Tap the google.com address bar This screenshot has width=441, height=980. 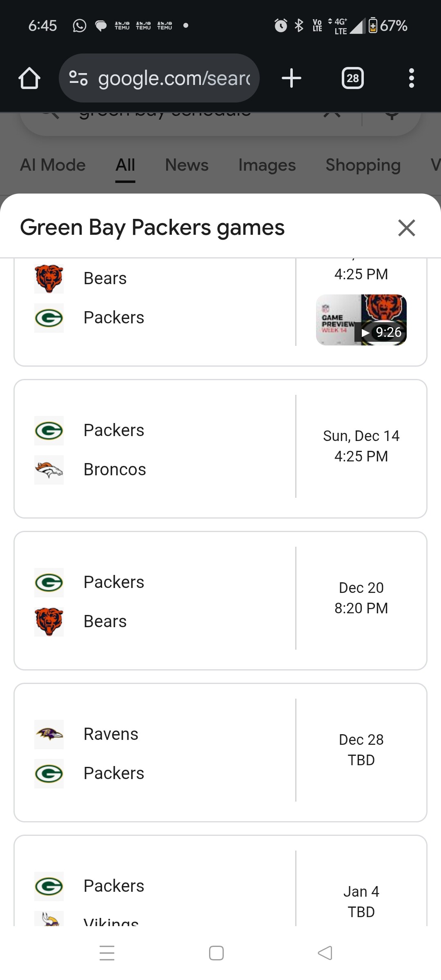174,78
